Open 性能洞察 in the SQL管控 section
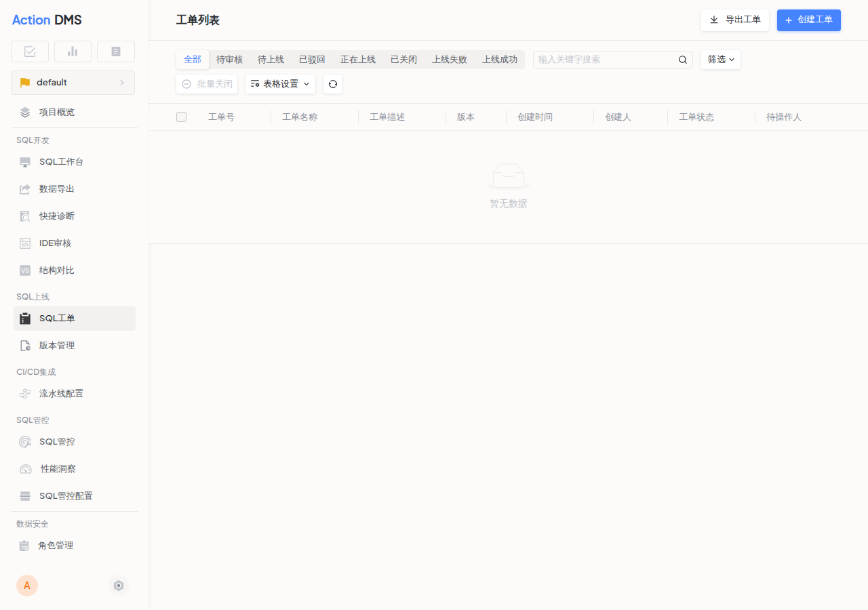This screenshot has height=610, width=868. click(x=58, y=468)
